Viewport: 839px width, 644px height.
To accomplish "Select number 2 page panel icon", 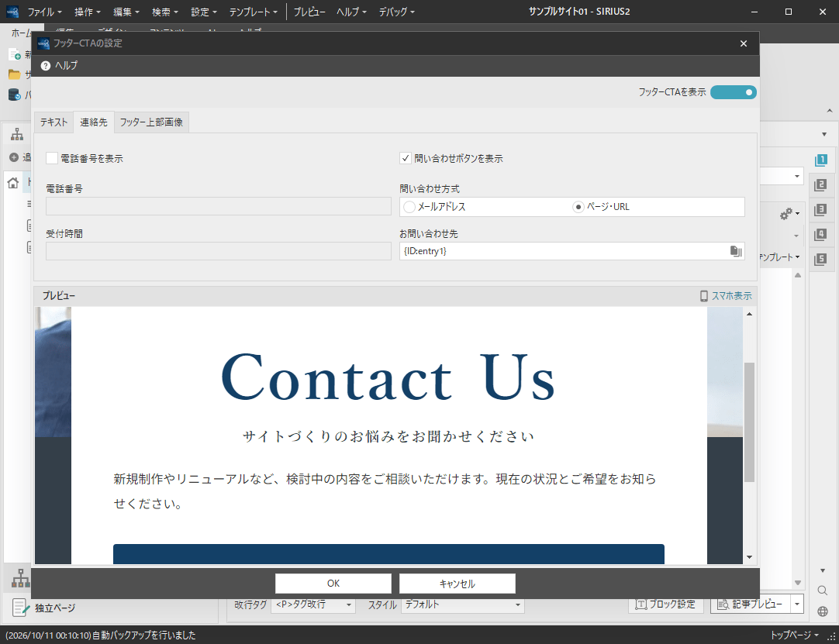I will coord(821,185).
